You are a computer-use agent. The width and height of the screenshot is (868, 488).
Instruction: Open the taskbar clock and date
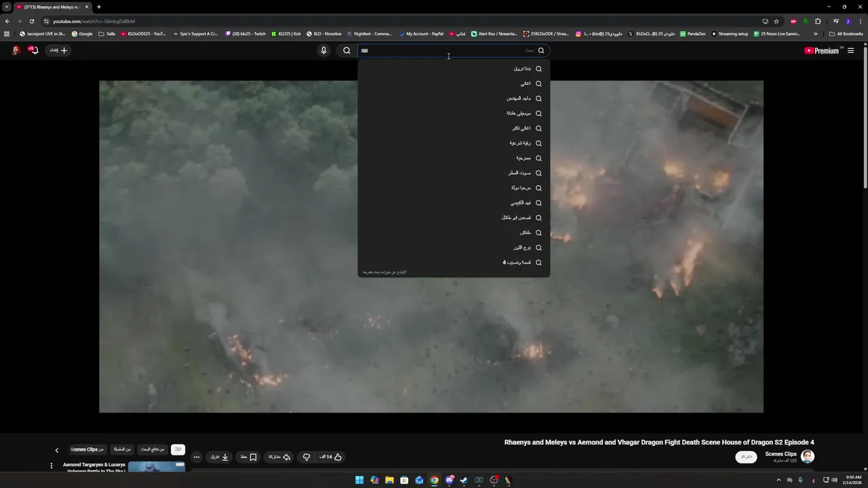click(x=853, y=480)
